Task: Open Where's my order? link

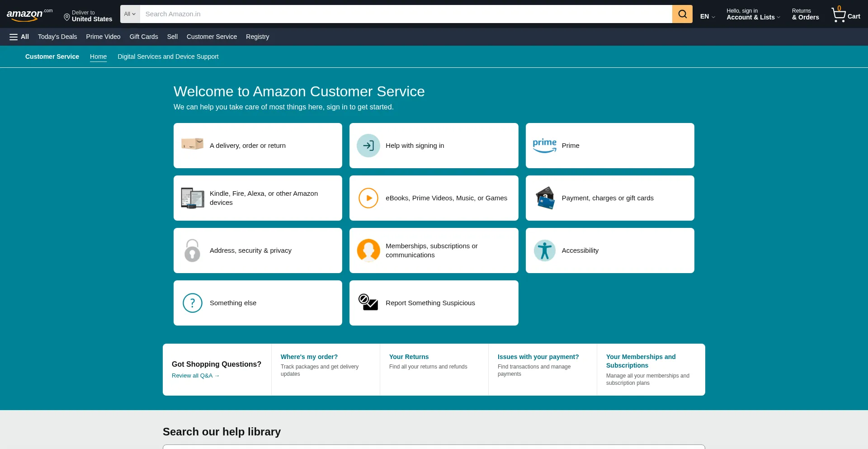Action: click(309, 357)
